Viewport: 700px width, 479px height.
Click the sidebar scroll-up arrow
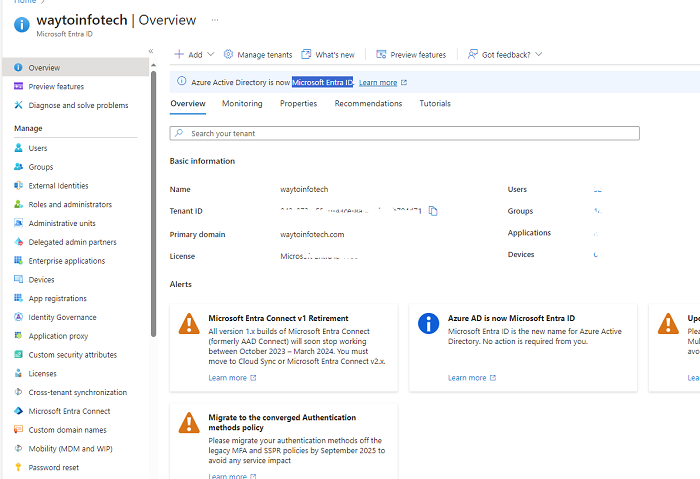[x=154, y=65]
